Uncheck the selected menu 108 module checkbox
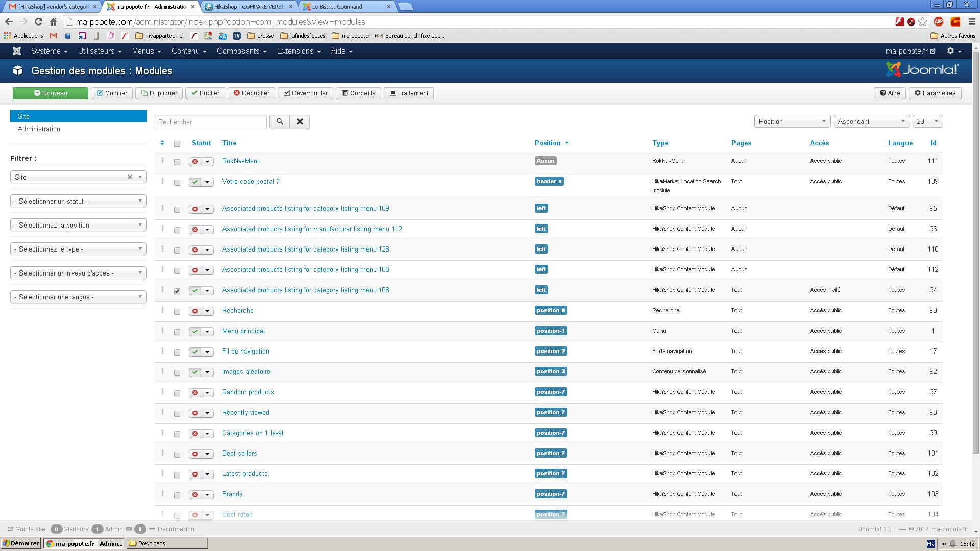This screenshot has width=980, height=551. coord(177,291)
